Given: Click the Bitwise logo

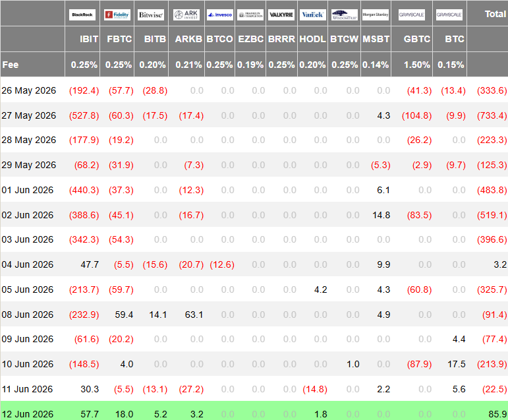Looking at the screenshot, I should click(x=151, y=15).
